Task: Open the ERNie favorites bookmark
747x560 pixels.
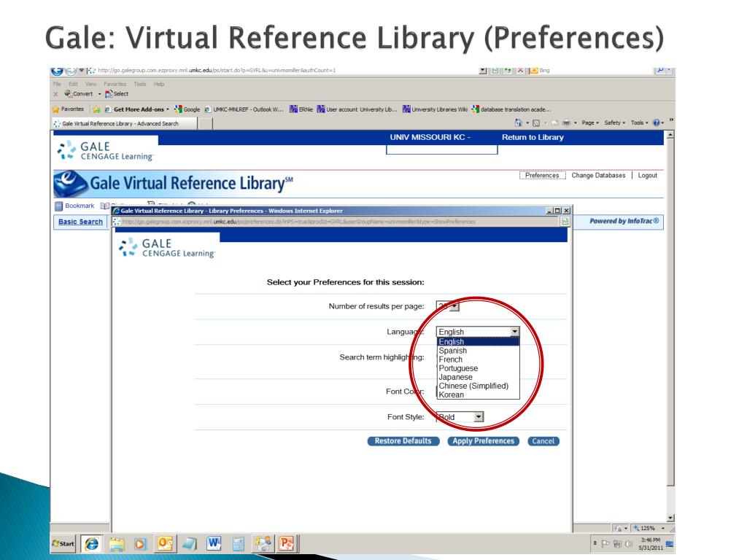Action: [x=301, y=109]
